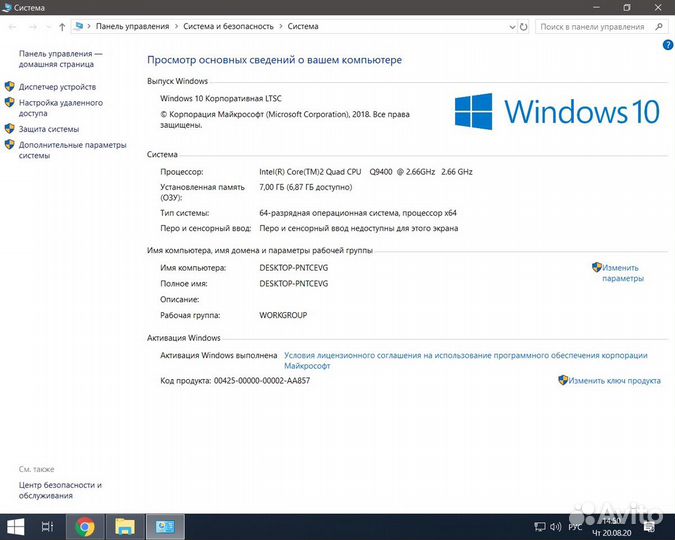Click the taskbar clock and date
Viewport: 675px width, 540px height.
point(612,527)
